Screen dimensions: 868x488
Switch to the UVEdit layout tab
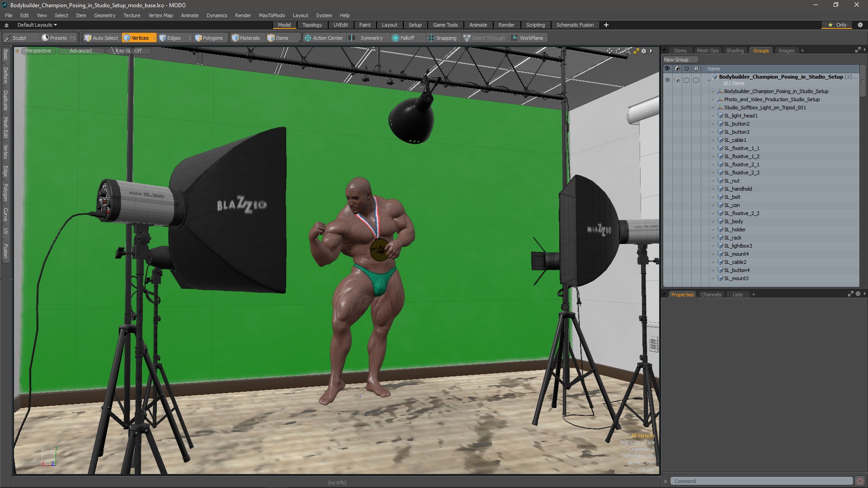[340, 25]
